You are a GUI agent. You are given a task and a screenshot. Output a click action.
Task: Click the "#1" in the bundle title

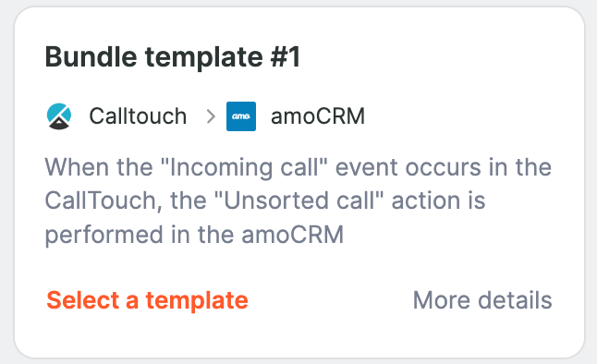point(286,57)
